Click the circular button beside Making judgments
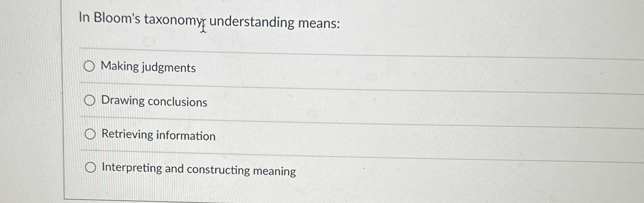This screenshot has height=203, width=644. pos(90,67)
